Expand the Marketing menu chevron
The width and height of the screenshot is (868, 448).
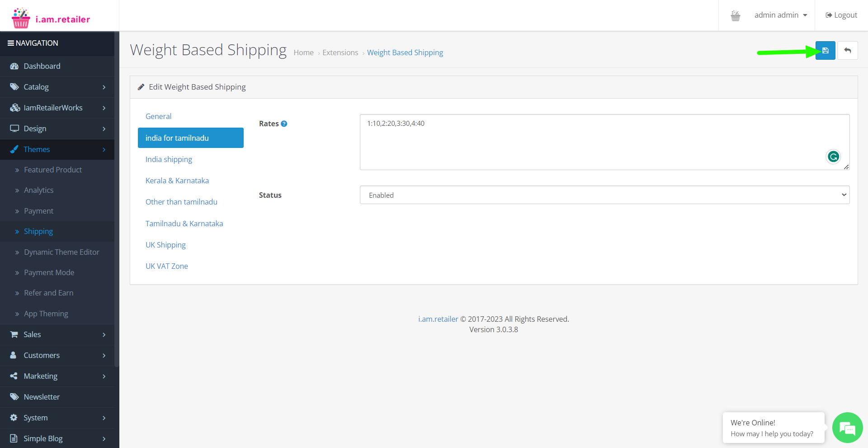pos(104,376)
